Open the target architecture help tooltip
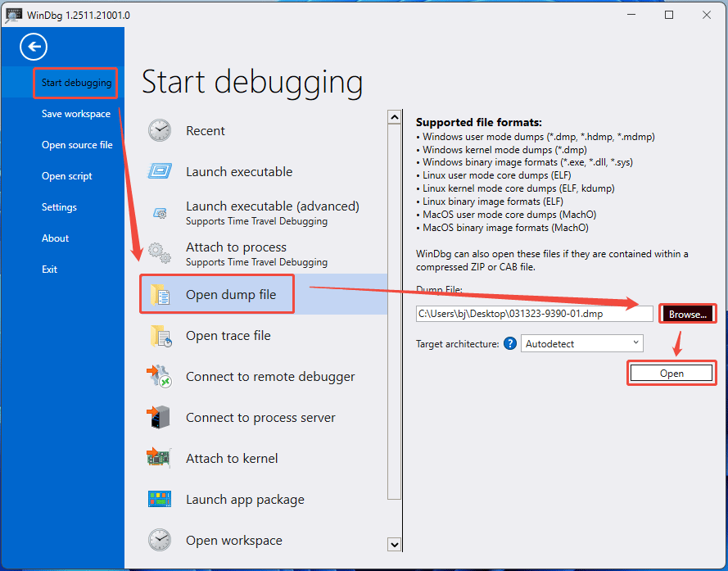 (x=510, y=343)
